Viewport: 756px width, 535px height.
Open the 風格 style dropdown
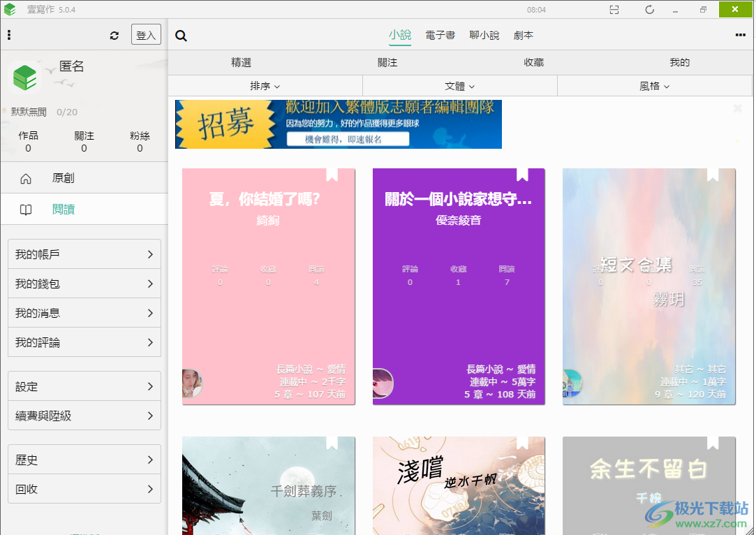click(654, 86)
